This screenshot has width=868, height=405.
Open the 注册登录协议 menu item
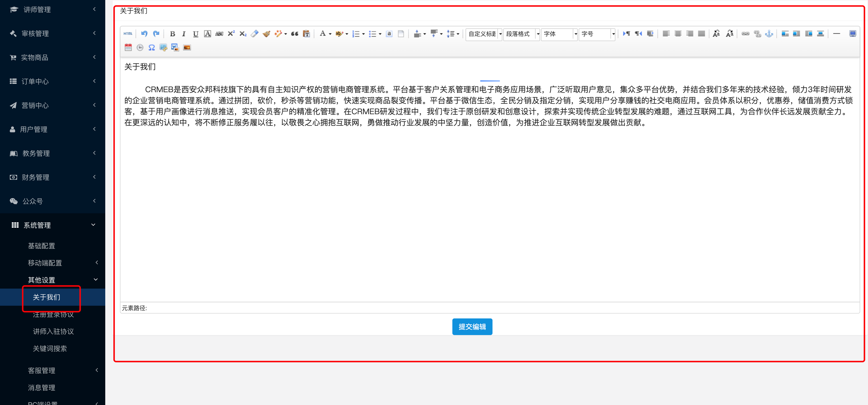[x=53, y=315]
